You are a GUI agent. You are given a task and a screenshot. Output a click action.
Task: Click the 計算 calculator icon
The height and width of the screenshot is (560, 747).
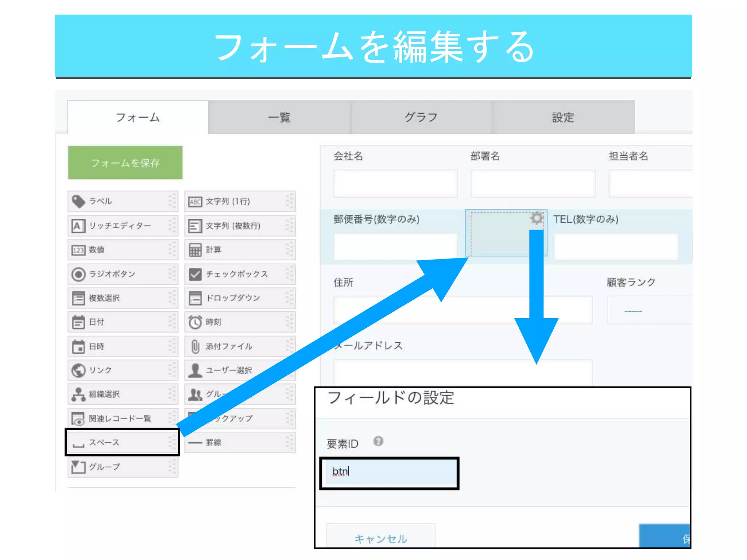click(x=195, y=250)
